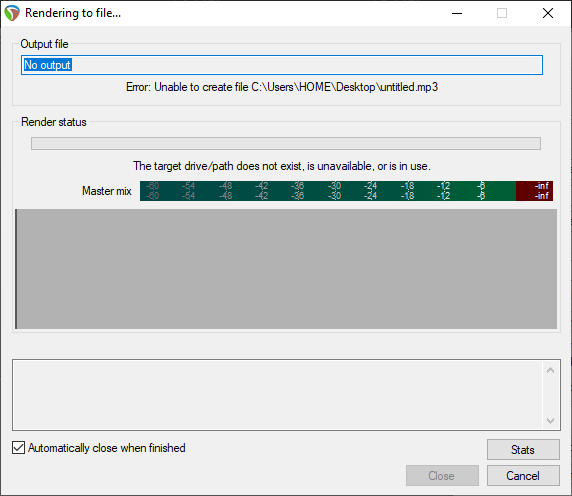Click the REAPER icon in title bar
Screen dimensions: 572x496
[x=12, y=13]
